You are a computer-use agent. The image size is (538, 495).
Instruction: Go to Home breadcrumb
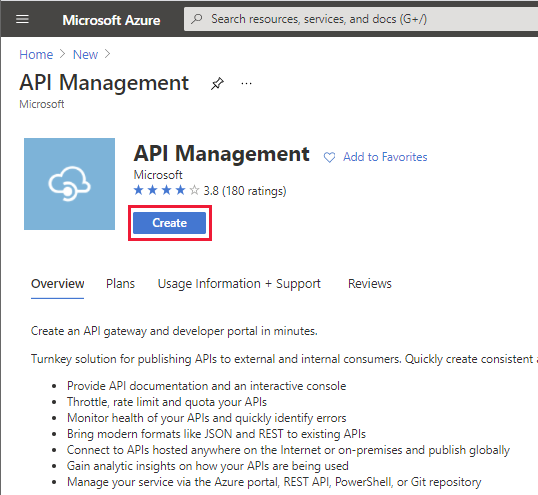36,55
